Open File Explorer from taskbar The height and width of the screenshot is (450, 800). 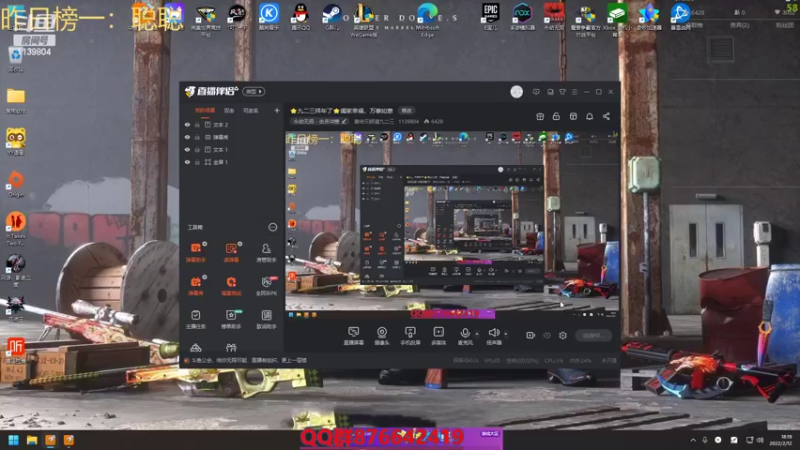coord(32,440)
